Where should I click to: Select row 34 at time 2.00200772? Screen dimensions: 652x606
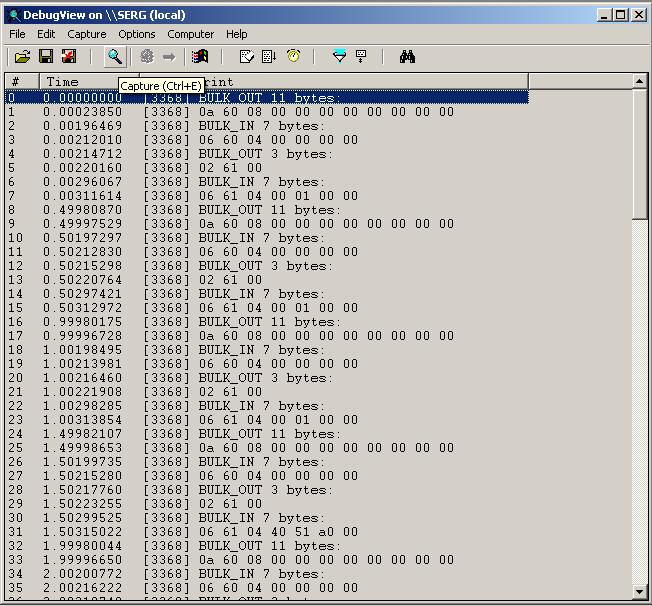(267, 574)
